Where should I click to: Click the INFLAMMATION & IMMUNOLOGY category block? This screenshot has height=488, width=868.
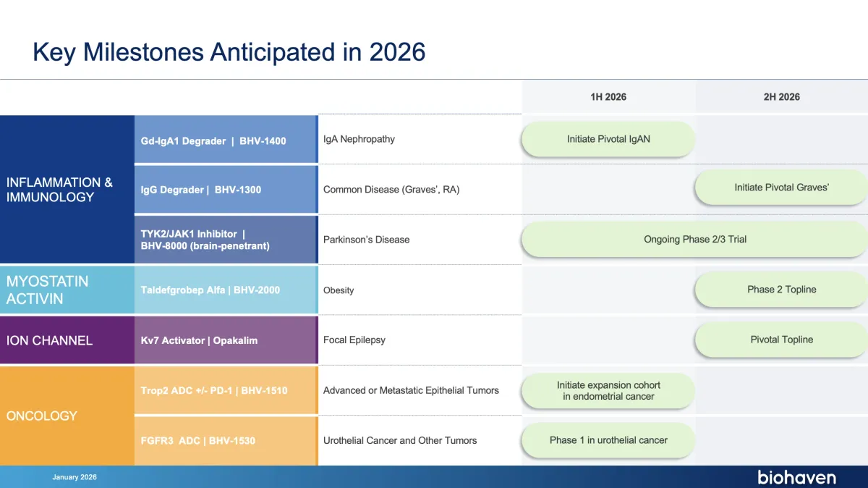tap(67, 190)
